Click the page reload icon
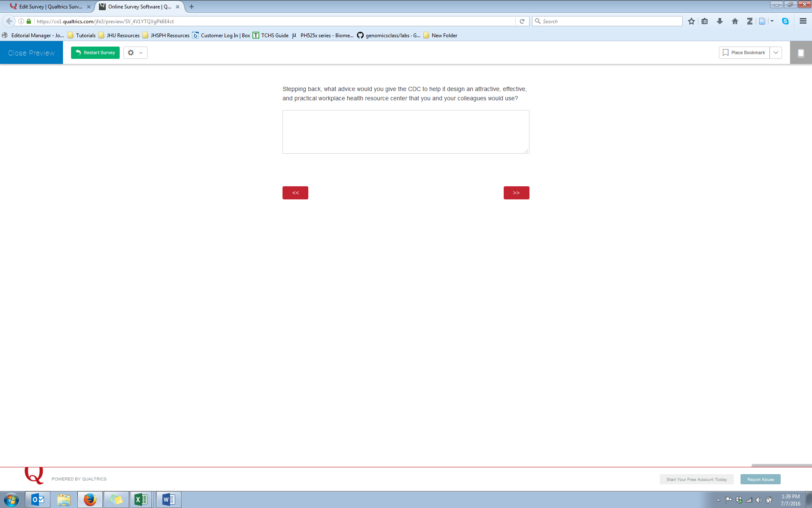This screenshot has width=812, height=508. (x=522, y=21)
